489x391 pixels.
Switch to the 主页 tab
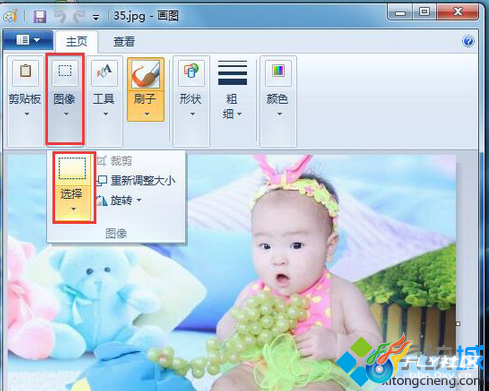(x=76, y=42)
